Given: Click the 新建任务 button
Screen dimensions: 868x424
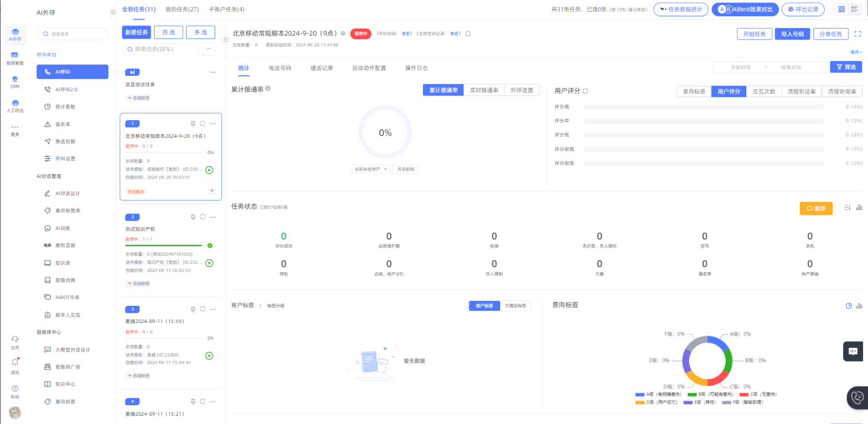Looking at the screenshot, I should (136, 33).
